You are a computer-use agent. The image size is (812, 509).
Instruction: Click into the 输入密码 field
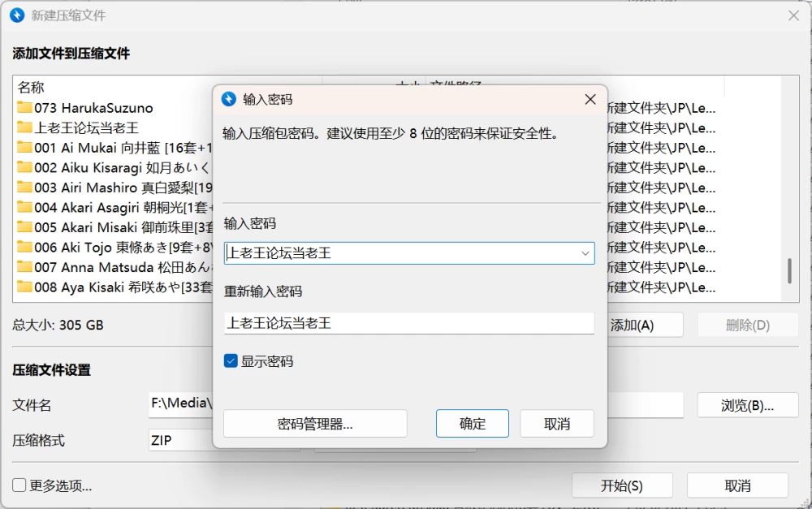point(409,253)
